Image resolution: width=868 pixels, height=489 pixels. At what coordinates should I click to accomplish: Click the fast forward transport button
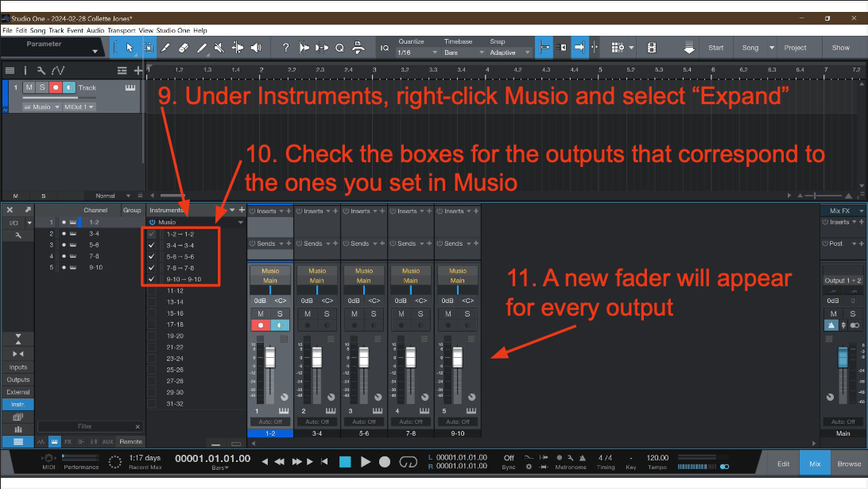click(296, 461)
